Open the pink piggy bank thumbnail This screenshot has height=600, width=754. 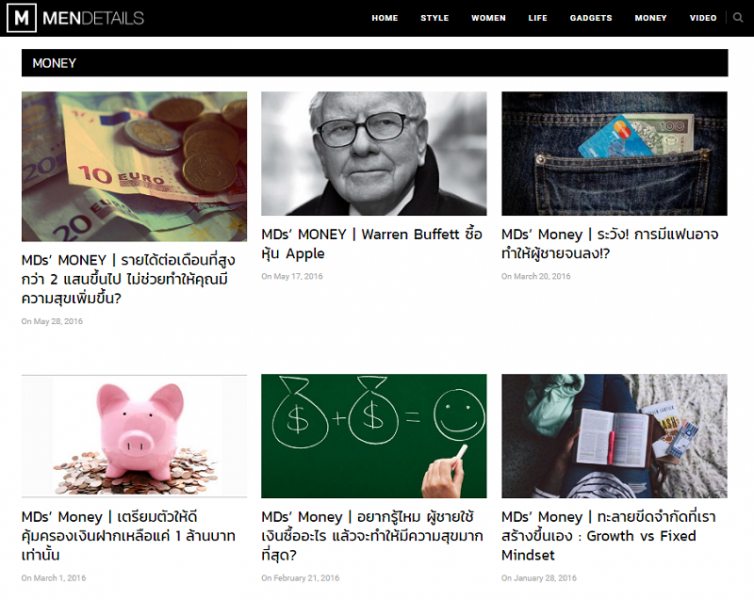click(134, 436)
